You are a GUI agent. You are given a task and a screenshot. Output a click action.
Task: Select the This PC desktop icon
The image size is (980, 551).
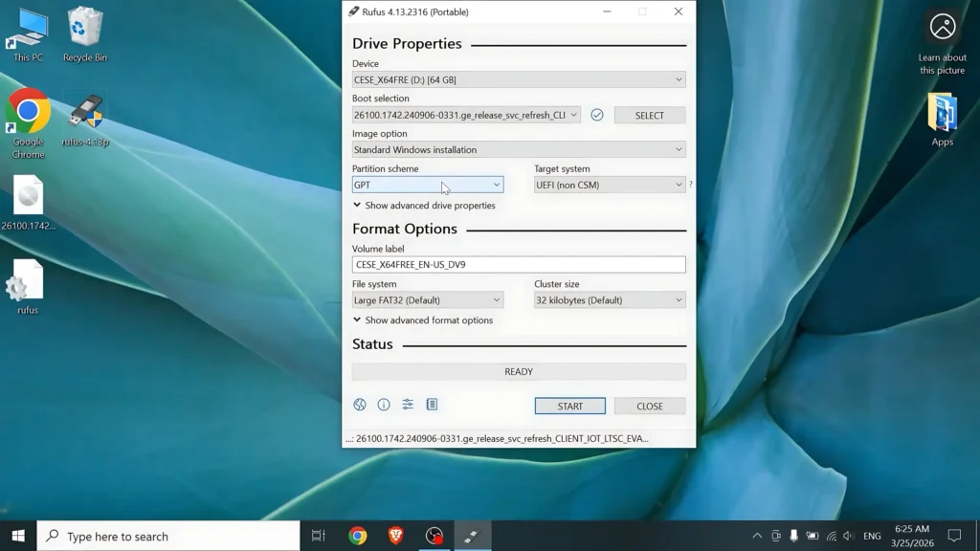[28, 35]
